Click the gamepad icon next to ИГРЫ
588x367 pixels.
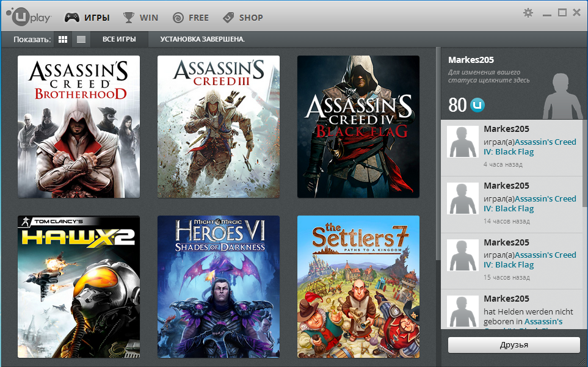[x=72, y=18]
